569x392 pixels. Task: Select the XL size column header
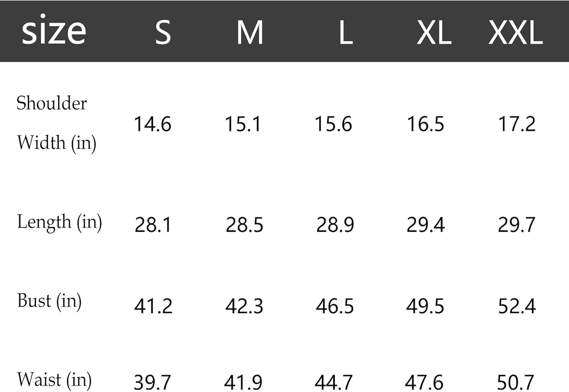pos(434,33)
